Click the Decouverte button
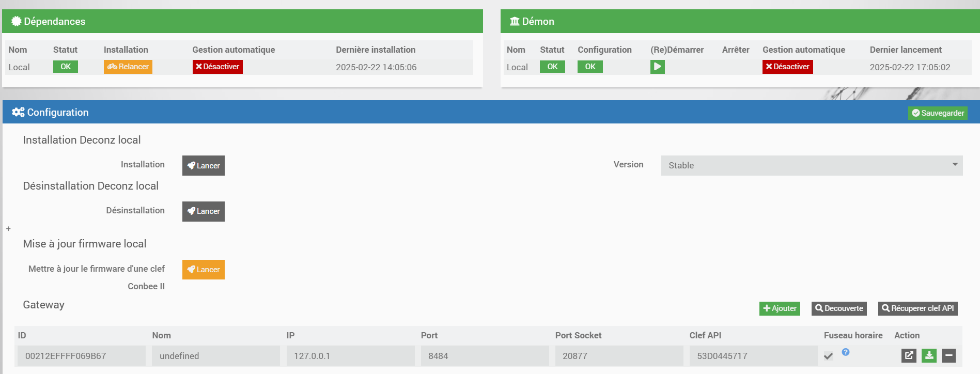Viewport: 980px width, 374px height. 839,308
